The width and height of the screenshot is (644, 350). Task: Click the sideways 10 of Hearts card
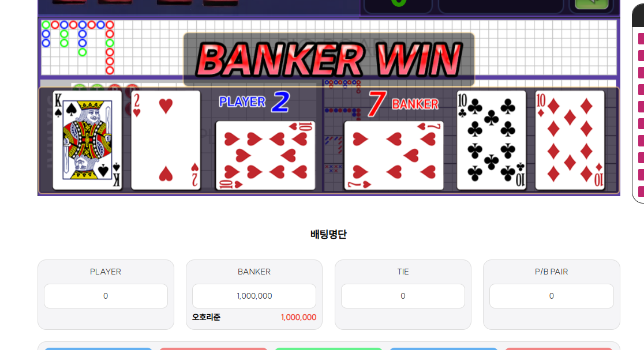click(x=265, y=155)
